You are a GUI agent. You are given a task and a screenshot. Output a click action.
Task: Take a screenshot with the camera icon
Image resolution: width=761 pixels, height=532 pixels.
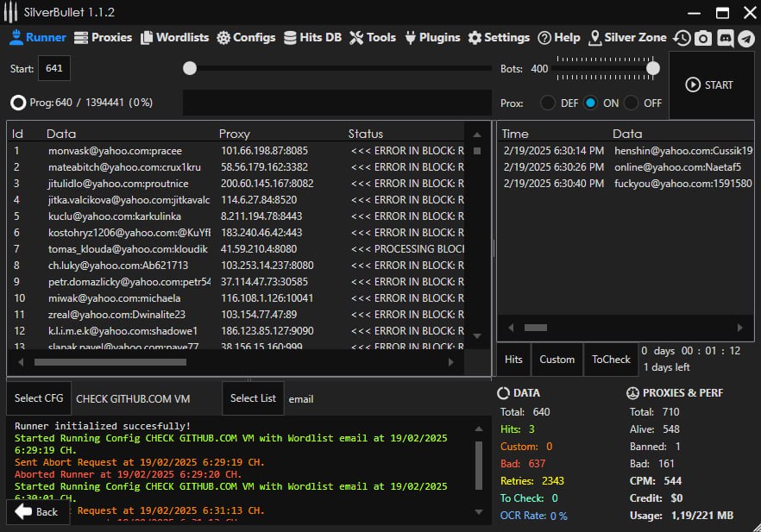tap(705, 38)
